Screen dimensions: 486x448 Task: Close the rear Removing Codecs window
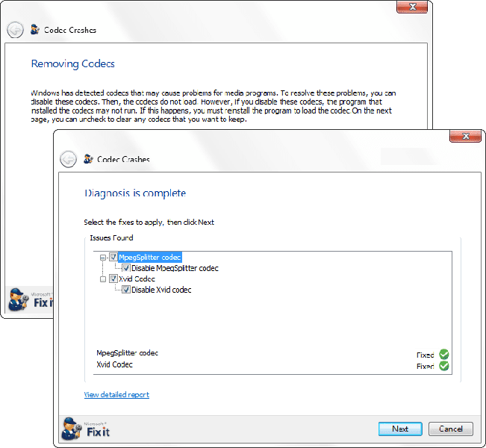(412, 7)
